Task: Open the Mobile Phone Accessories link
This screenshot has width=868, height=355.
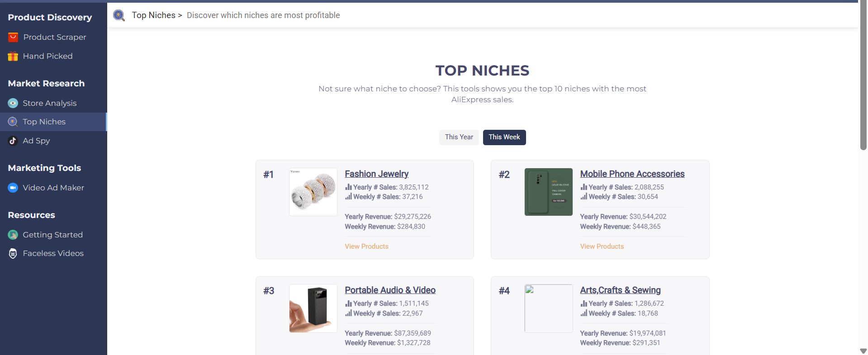Action: click(x=632, y=174)
